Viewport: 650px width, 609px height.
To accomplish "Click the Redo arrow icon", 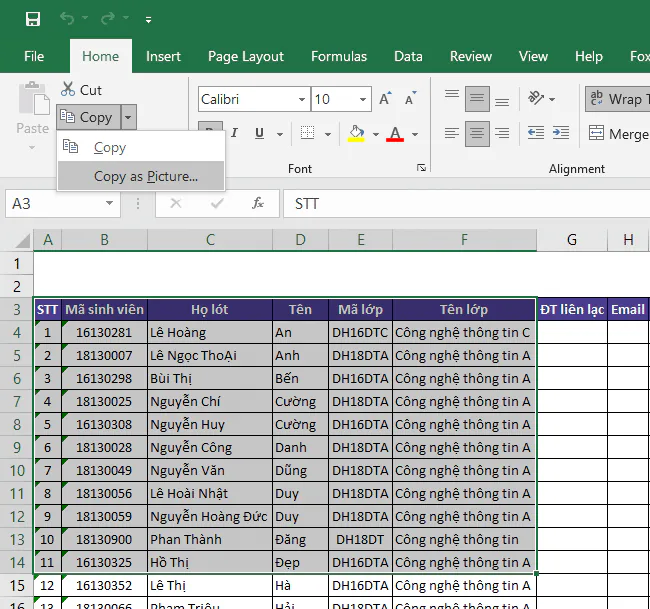I will (x=108, y=18).
